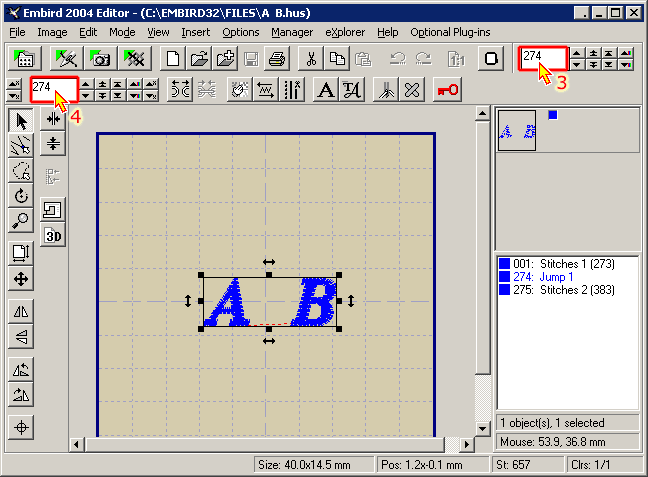
Task: Select the four-arrow move tool
Action: 21,279
